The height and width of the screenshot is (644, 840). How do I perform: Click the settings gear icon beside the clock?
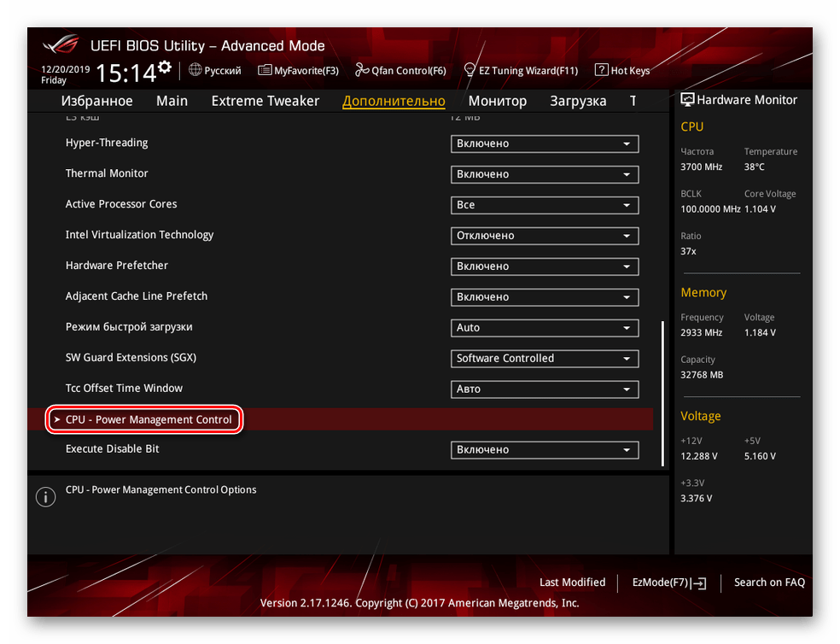(165, 67)
